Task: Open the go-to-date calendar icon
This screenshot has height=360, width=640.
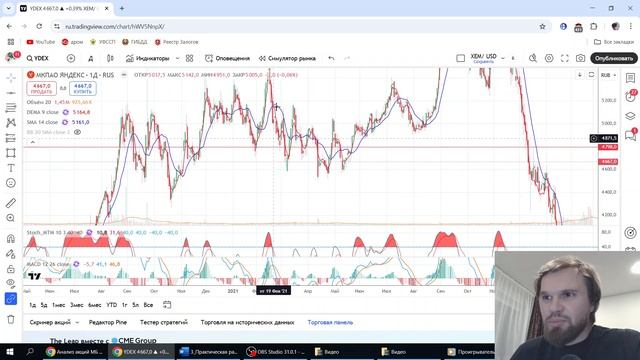Action: coord(167,305)
